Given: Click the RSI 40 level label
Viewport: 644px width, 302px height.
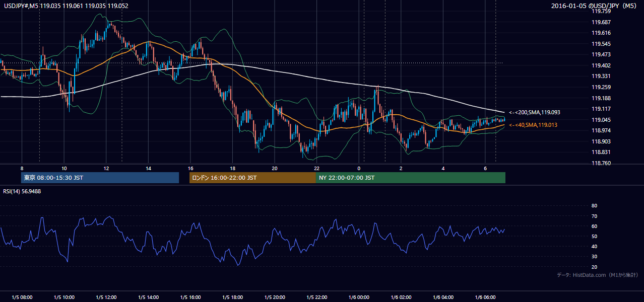Looking at the screenshot, I should click(594, 246).
